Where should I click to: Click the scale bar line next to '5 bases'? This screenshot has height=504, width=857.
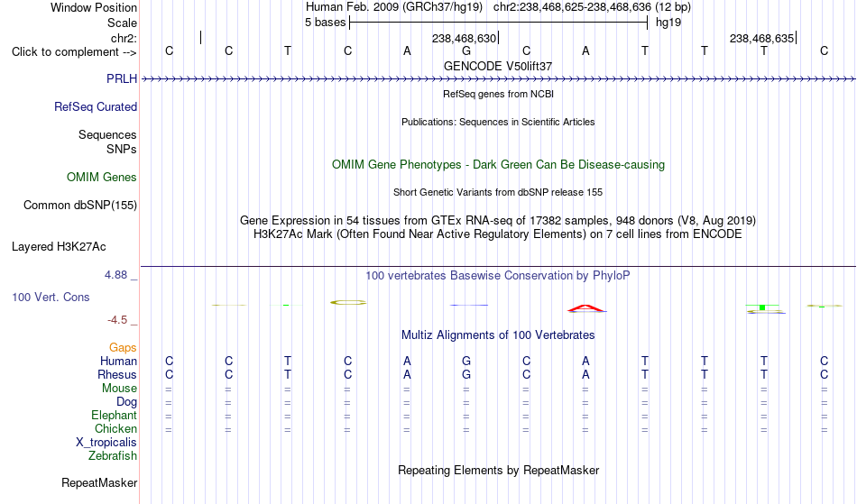click(499, 23)
